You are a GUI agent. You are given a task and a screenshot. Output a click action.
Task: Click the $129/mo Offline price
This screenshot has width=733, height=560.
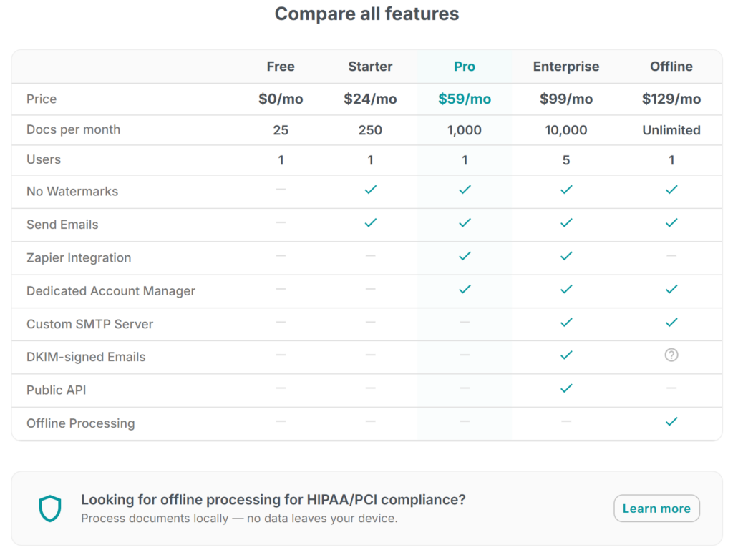(x=671, y=99)
